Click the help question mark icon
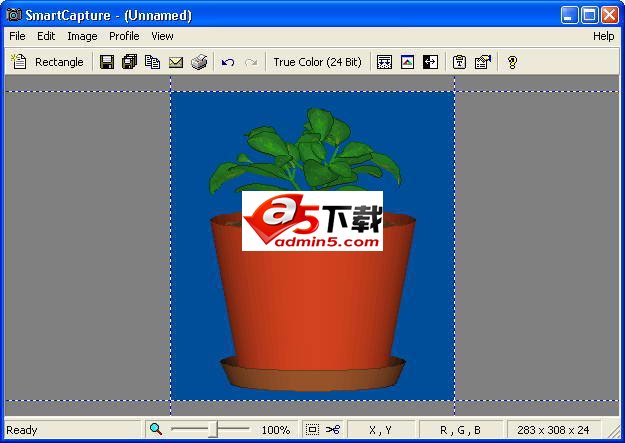Image resolution: width=625 pixels, height=443 pixels. (x=512, y=62)
